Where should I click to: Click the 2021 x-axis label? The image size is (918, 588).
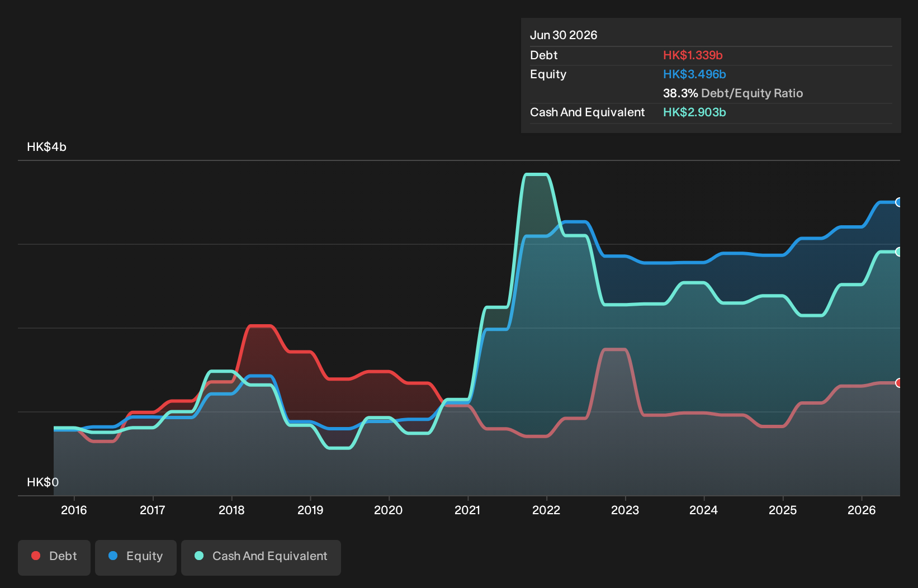pos(467,510)
